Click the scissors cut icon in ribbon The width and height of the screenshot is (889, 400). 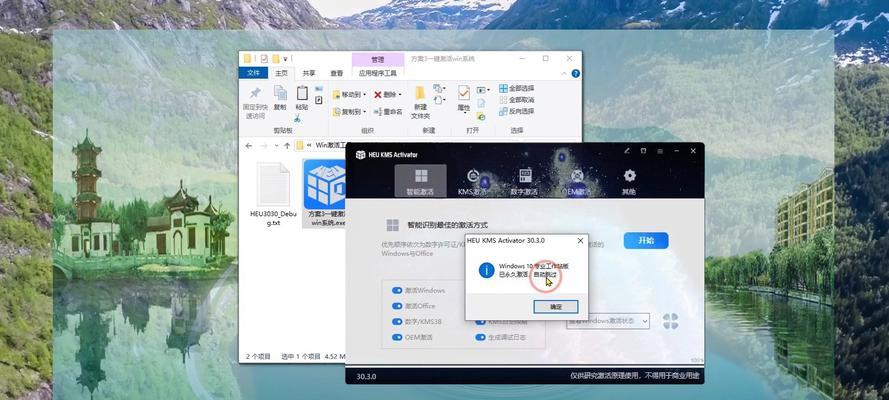coord(297,118)
